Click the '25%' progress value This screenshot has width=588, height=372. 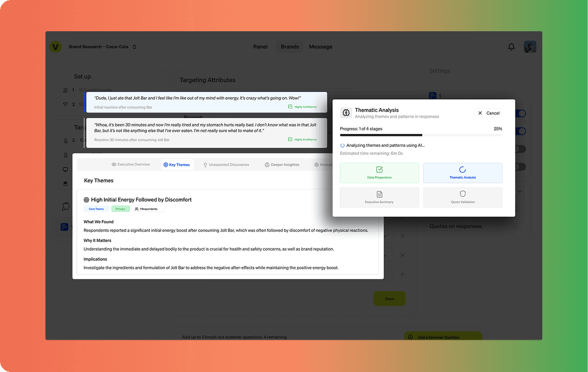point(498,129)
